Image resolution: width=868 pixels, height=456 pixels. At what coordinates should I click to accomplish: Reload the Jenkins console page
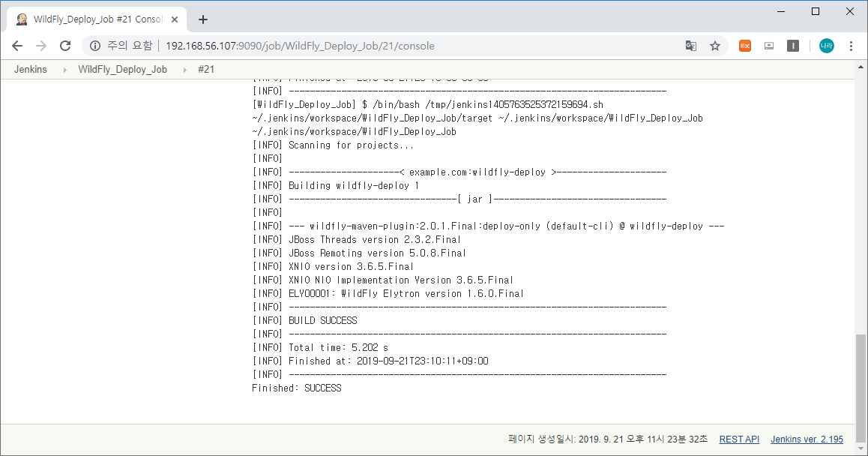tap(65, 46)
